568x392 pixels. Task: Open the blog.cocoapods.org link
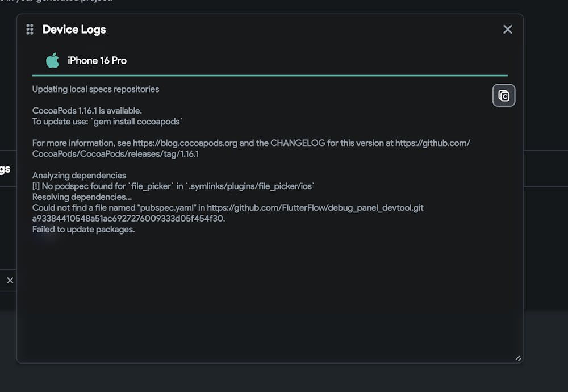(185, 143)
